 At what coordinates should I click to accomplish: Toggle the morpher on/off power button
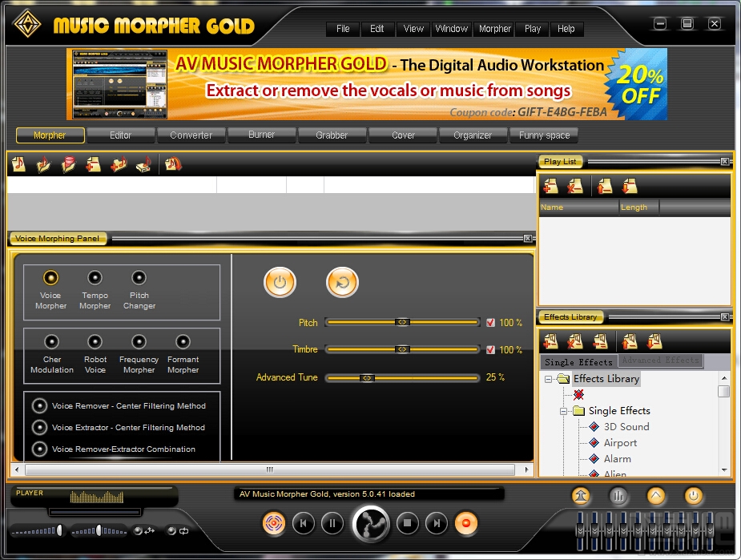pyautogui.click(x=280, y=283)
